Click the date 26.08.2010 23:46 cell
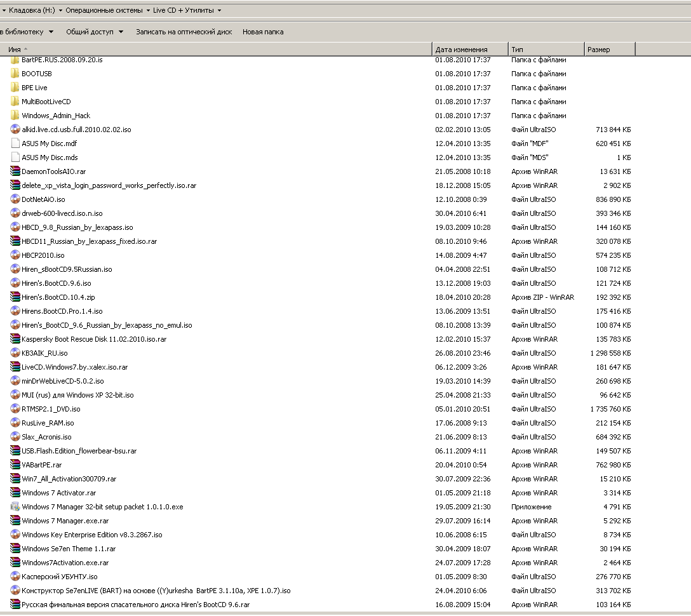 click(463, 353)
